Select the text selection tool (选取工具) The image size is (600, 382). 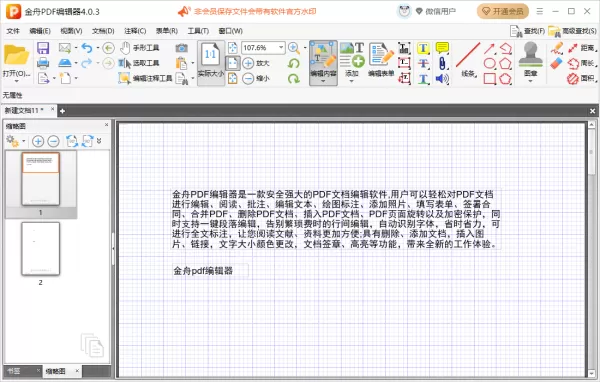click(x=139, y=63)
